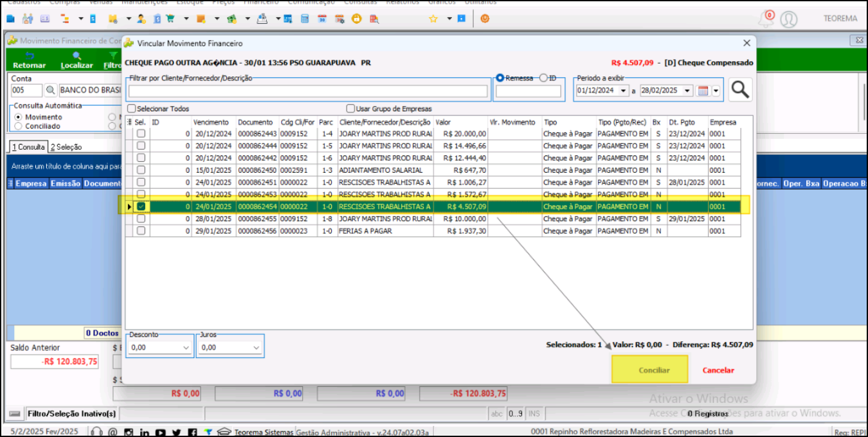The width and height of the screenshot is (868, 437).
Task: Click the Remessa/ID value input field
Action: click(529, 91)
